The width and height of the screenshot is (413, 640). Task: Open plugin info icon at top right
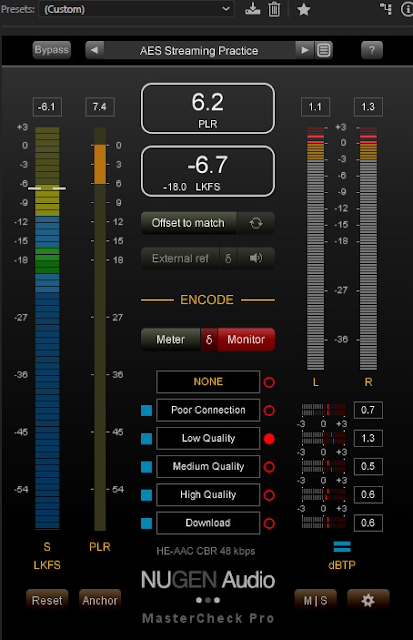point(407,9)
